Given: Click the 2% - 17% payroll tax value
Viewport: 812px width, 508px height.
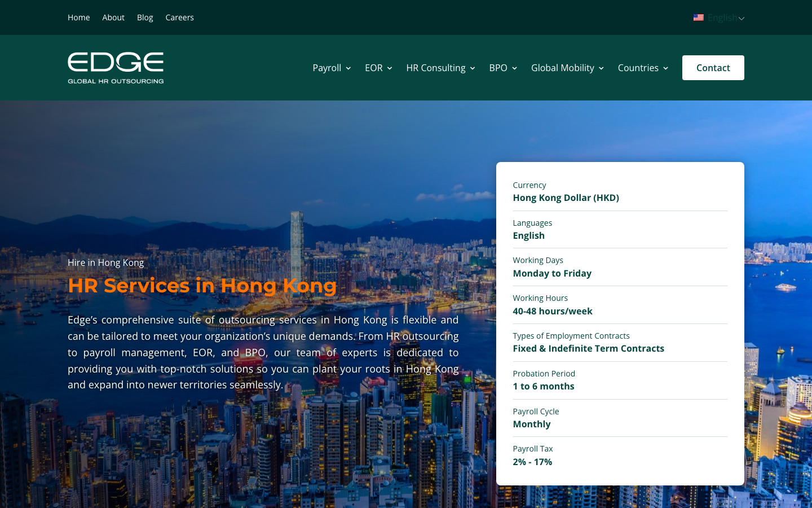Looking at the screenshot, I should [532, 462].
